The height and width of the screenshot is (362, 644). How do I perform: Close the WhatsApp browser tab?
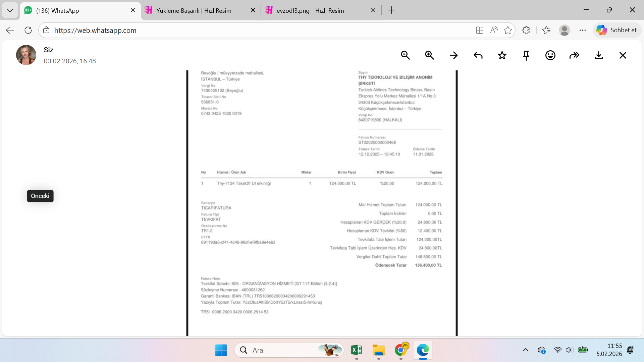133,10
